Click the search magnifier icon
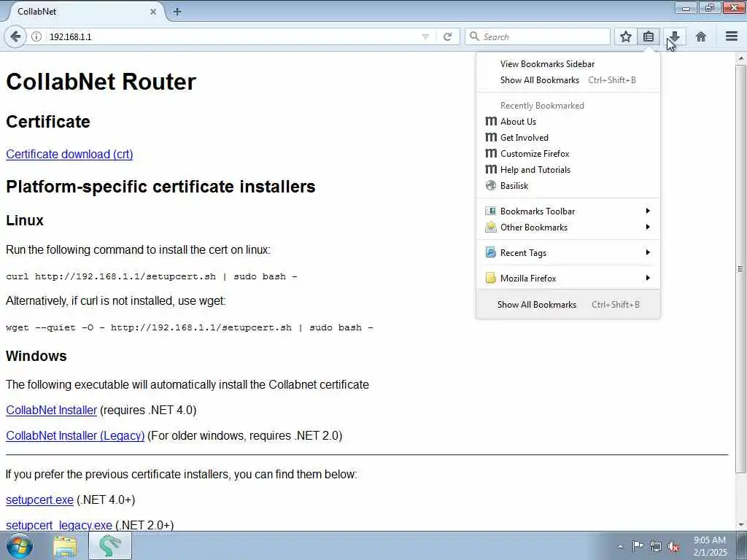 pos(474,36)
